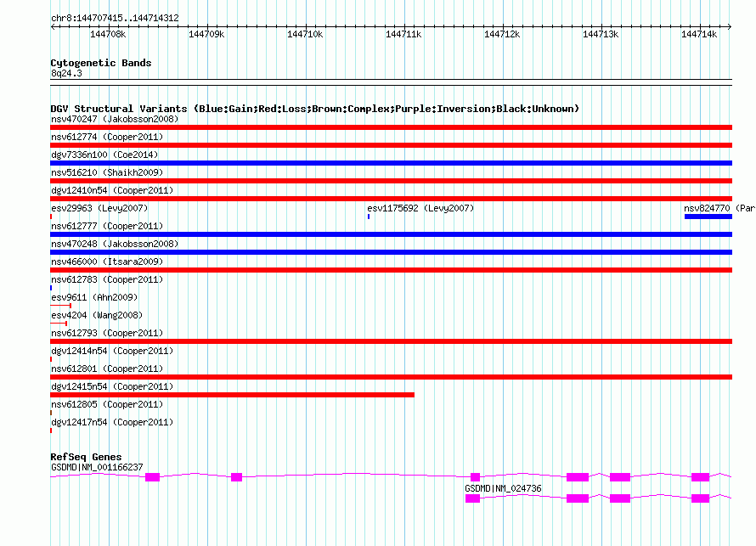The image size is (756, 546).
Task: Click the red bar under dgv12410n54
Action: [391, 199]
